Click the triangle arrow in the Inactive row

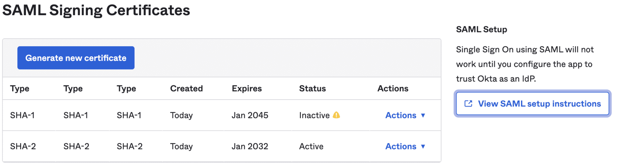pyautogui.click(x=423, y=115)
